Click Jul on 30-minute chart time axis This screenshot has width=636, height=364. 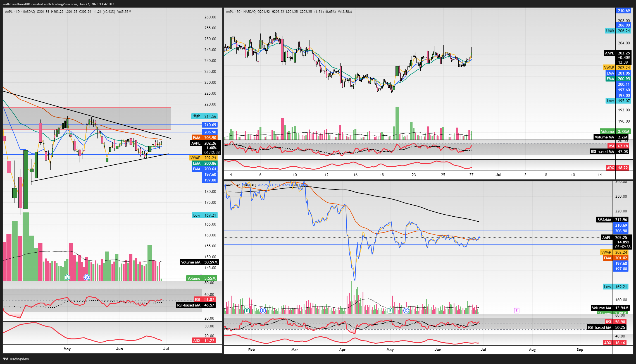point(498,175)
